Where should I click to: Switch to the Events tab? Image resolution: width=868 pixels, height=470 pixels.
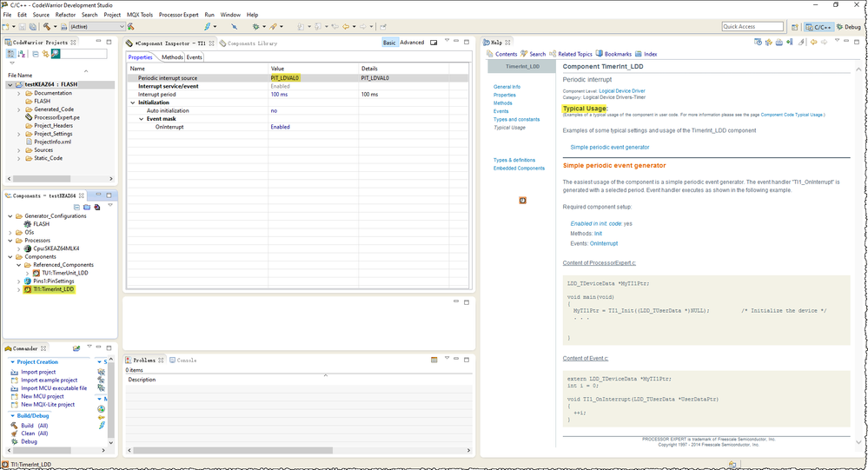coord(194,57)
